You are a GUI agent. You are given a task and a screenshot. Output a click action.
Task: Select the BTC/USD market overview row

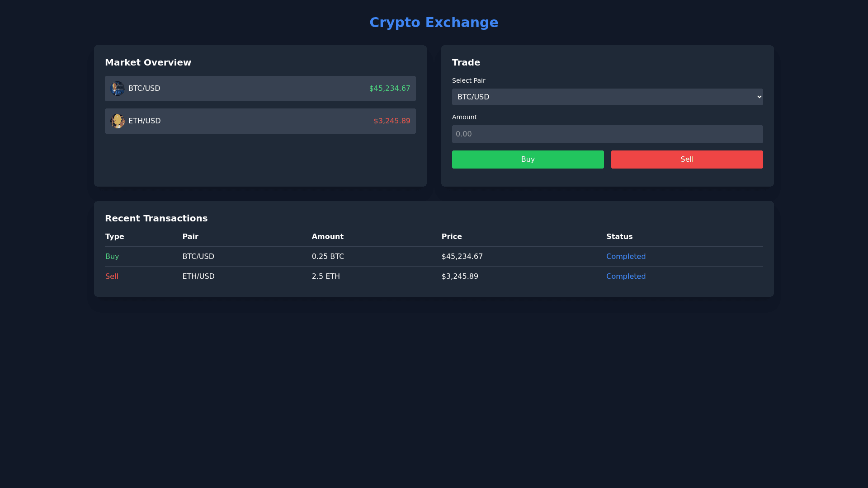pyautogui.click(x=260, y=89)
